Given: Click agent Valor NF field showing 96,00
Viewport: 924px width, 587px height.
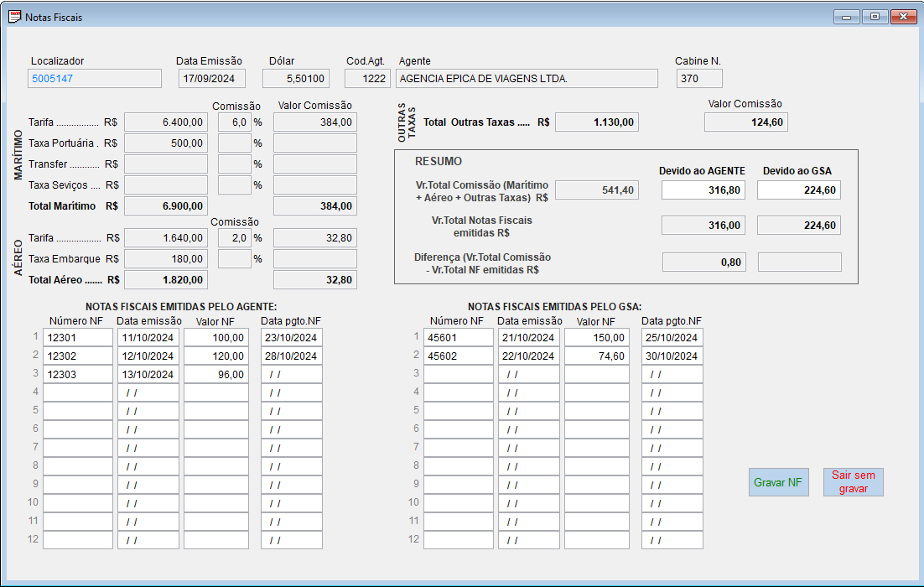Looking at the screenshot, I should tap(215, 374).
